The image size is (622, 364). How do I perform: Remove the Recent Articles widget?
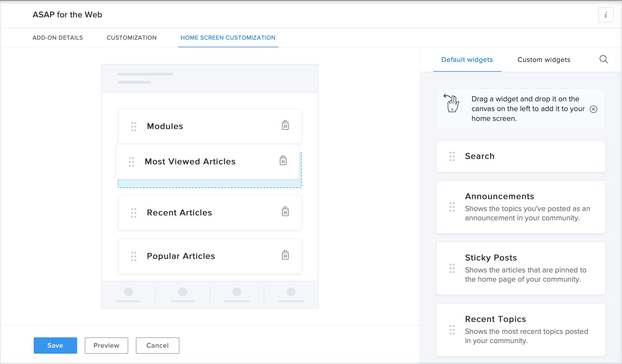(285, 212)
